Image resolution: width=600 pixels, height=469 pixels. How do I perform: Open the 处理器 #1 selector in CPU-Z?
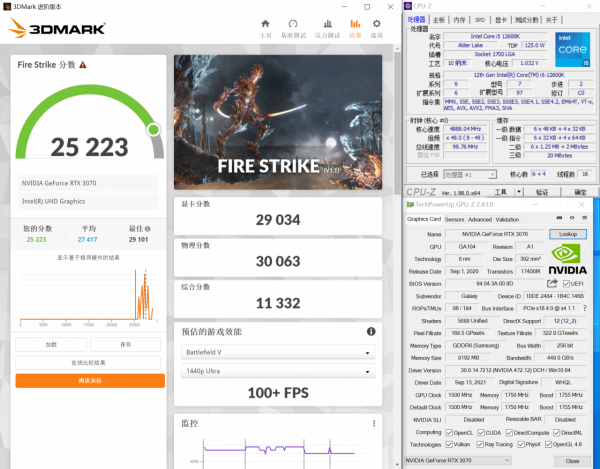click(x=470, y=174)
